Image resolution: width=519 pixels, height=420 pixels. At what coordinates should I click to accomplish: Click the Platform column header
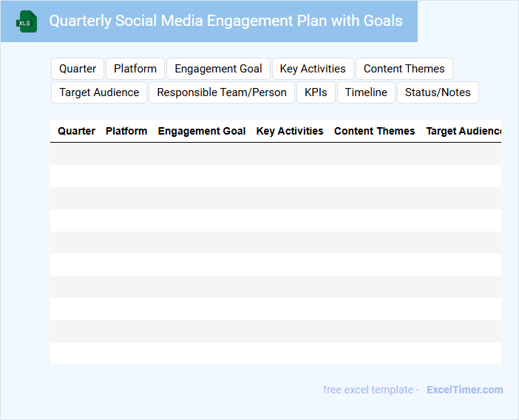pyautogui.click(x=126, y=131)
